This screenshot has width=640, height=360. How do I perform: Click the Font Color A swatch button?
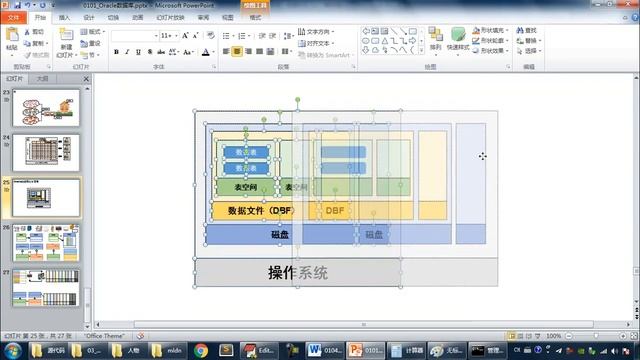(206, 52)
